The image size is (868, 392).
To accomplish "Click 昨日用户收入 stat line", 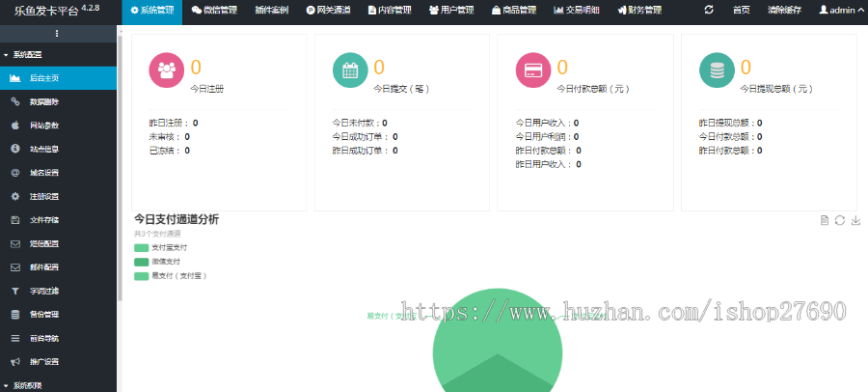I will point(549,164).
